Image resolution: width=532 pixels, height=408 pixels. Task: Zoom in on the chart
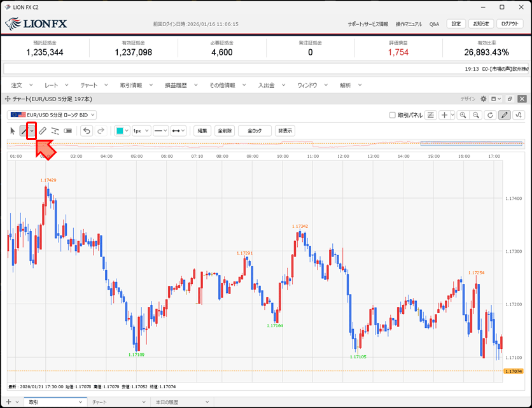(463, 115)
